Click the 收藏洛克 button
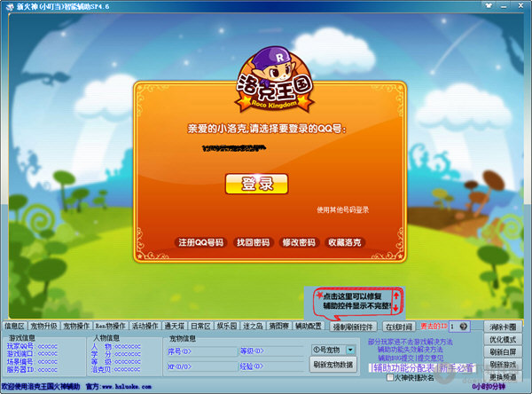This screenshot has width=532, height=394. 345,242
